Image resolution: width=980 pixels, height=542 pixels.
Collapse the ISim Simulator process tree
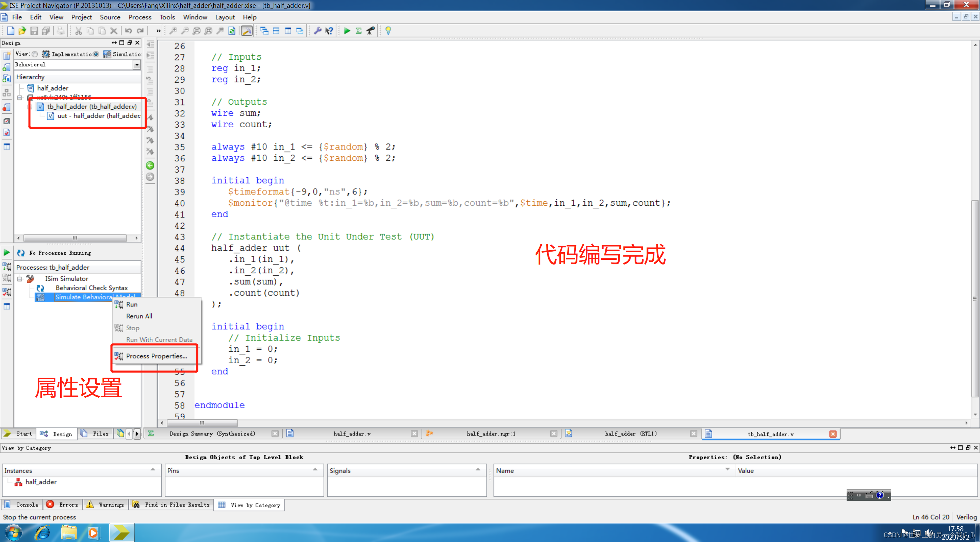tap(20, 278)
